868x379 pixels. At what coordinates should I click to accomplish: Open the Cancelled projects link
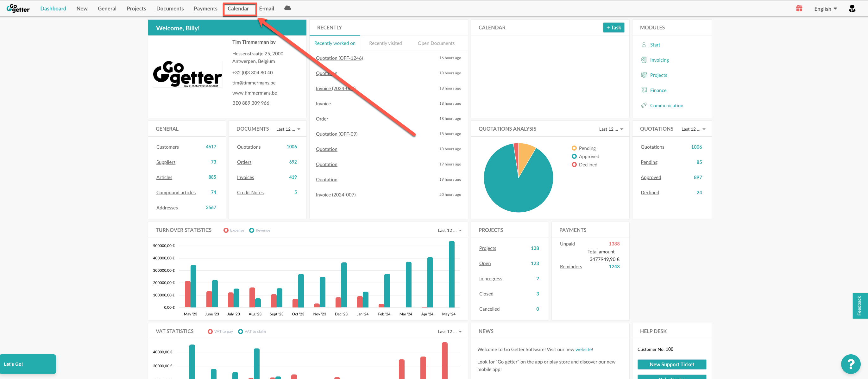click(x=489, y=309)
